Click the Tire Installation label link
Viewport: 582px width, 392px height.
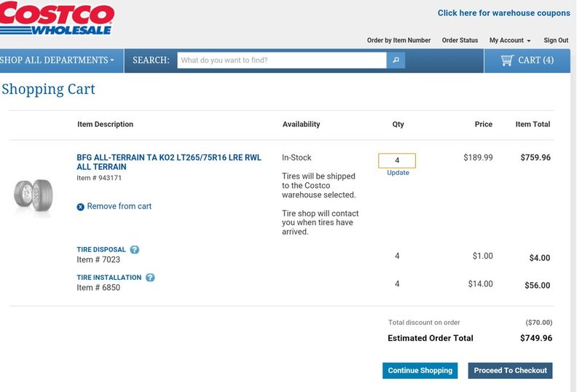coord(109,278)
